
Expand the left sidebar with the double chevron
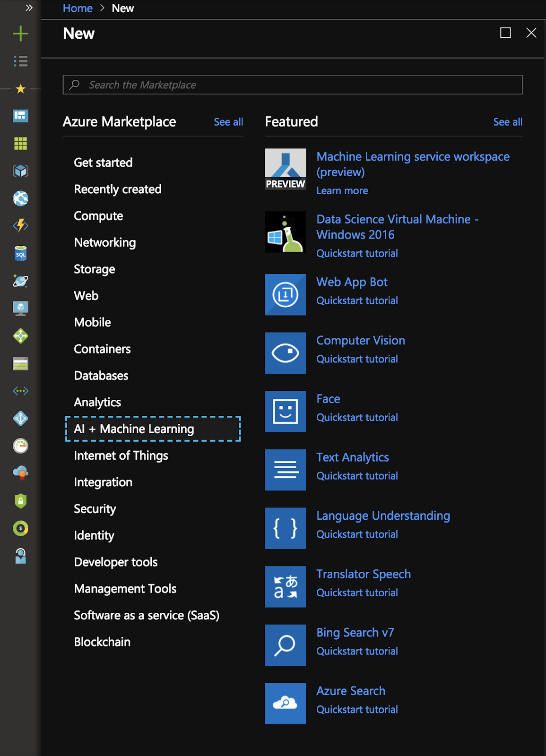point(29,8)
